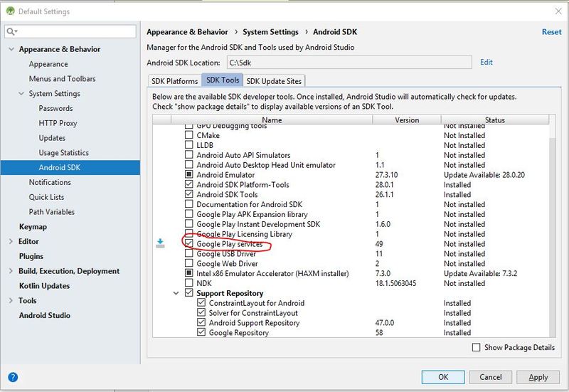Select the Android Support Repository row name
The width and height of the screenshot is (569, 392).
pos(254,323)
